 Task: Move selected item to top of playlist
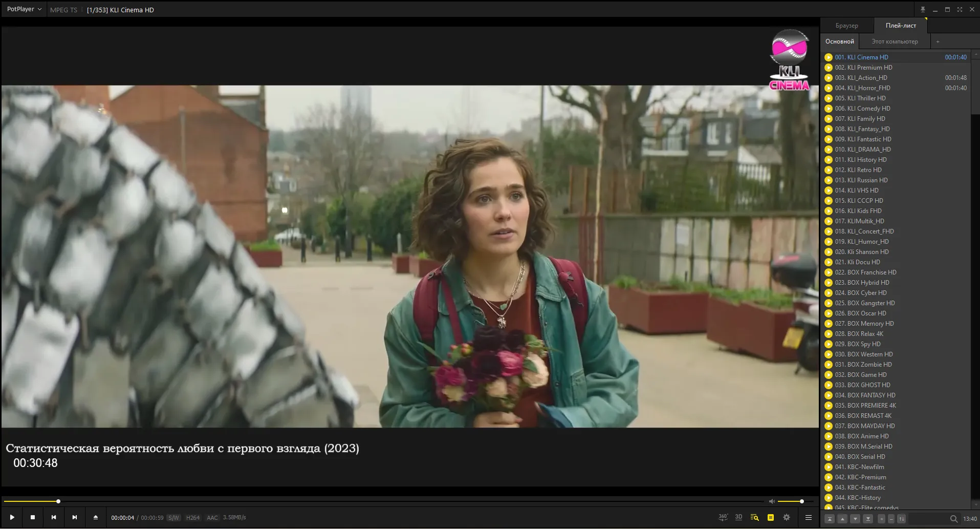(830, 519)
